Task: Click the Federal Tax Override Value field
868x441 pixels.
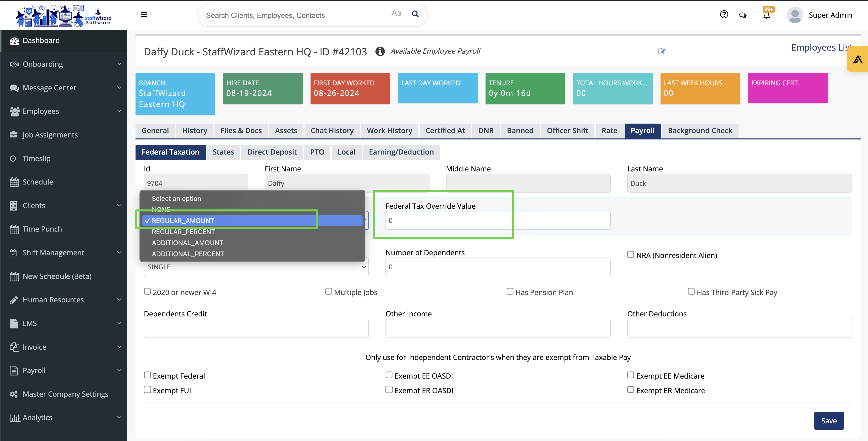Action: [x=498, y=221]
